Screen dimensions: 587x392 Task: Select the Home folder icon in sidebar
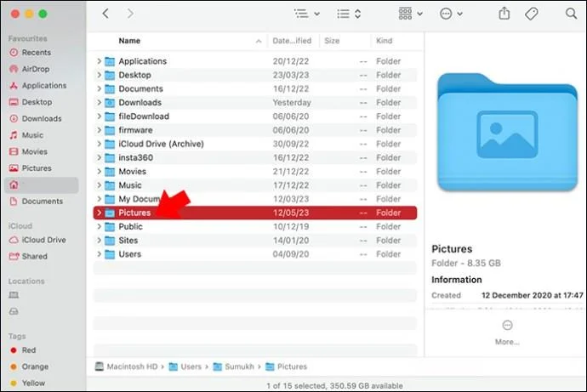point(14,185)
